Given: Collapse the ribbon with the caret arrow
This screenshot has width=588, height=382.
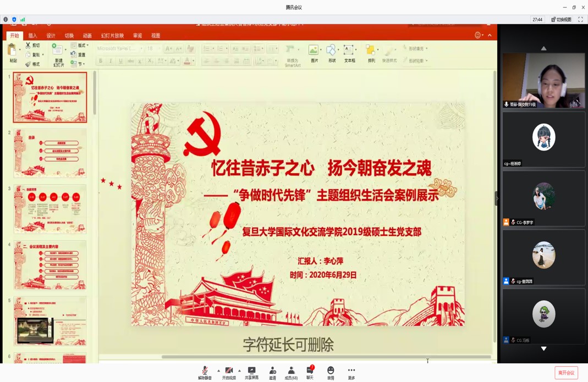Looking at the screenshot, I should pos(490,35).
